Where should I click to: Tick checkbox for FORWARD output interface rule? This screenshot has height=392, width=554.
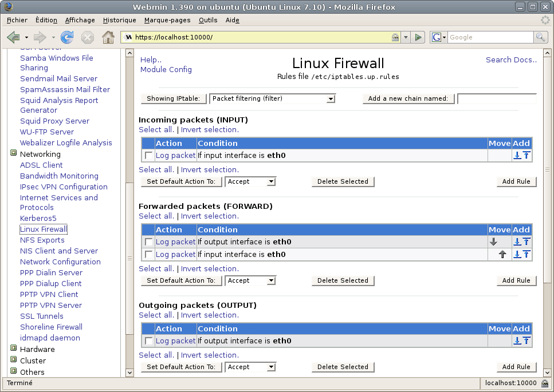pyautogui.click(x=149, y=241)
